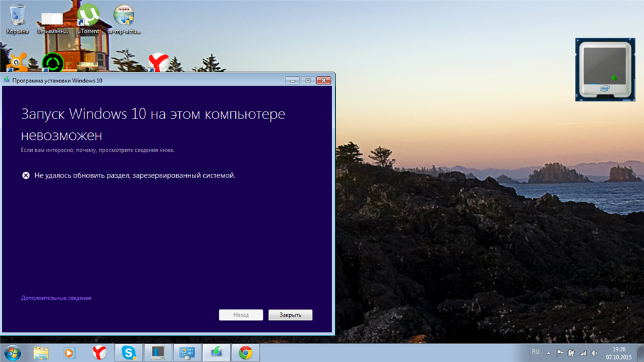
Task: Launch the µTorrent desktop shortcut
Action: [x=88, y=20]
